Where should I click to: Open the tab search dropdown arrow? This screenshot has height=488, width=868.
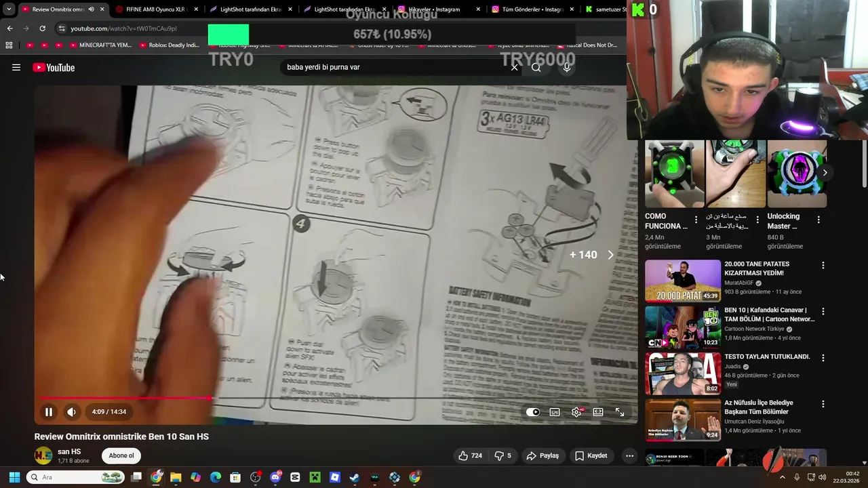coord(9,9)
